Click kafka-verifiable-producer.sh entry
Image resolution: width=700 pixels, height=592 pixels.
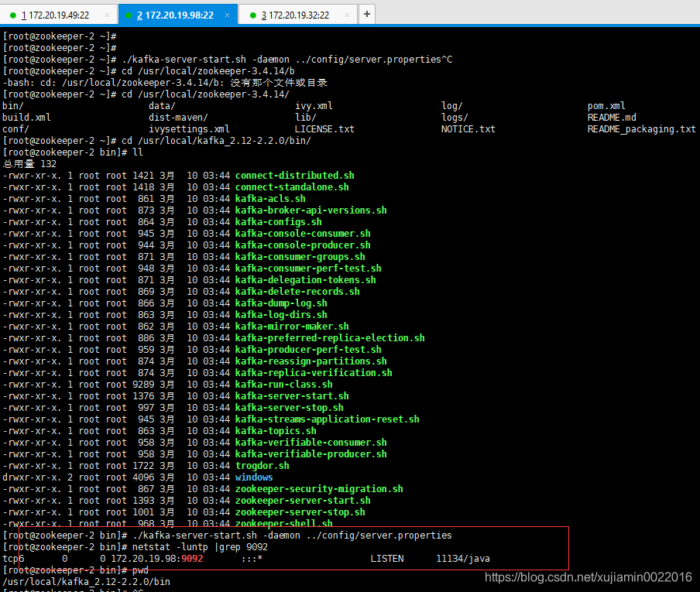pos(311,453)
